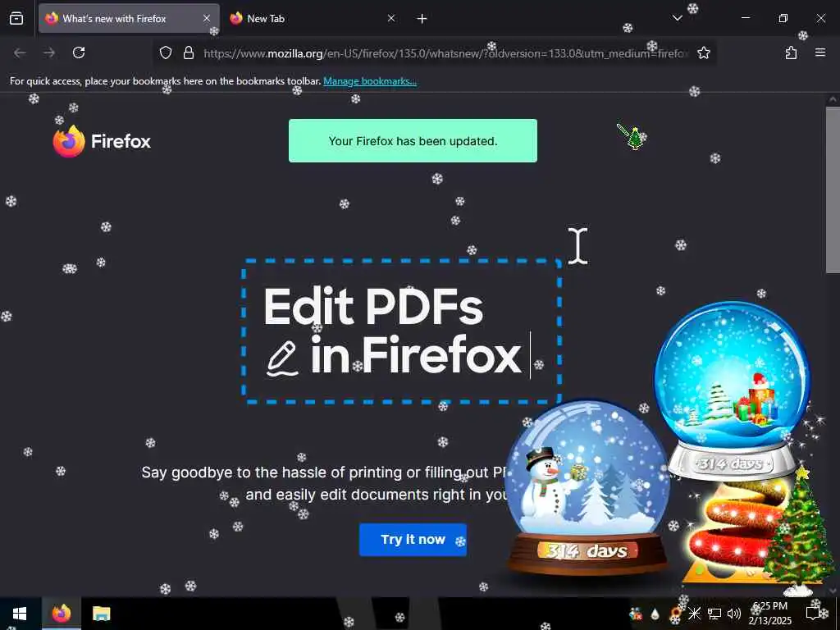
Task: Open a new tab with the plus button
Action: [x=422, y=19]
